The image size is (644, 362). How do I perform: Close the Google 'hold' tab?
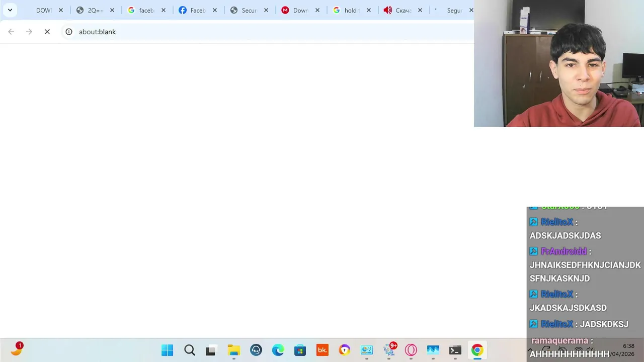(369, 10)
